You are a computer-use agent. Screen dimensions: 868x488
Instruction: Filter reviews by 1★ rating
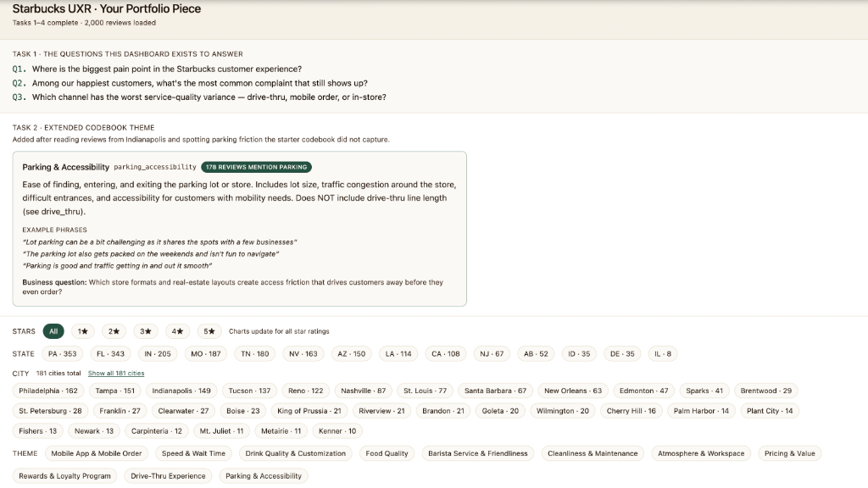pos(82,331)
